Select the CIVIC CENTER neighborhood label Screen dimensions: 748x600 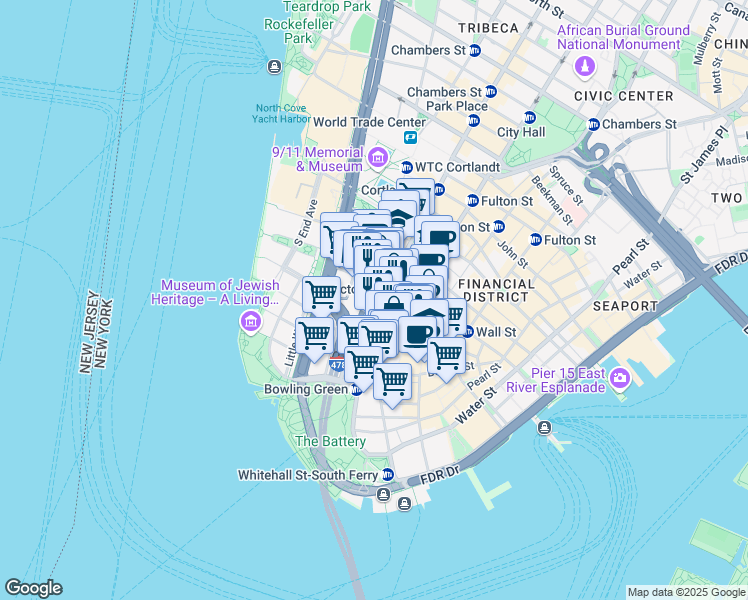pyautogui.click(x=623, y=96)
